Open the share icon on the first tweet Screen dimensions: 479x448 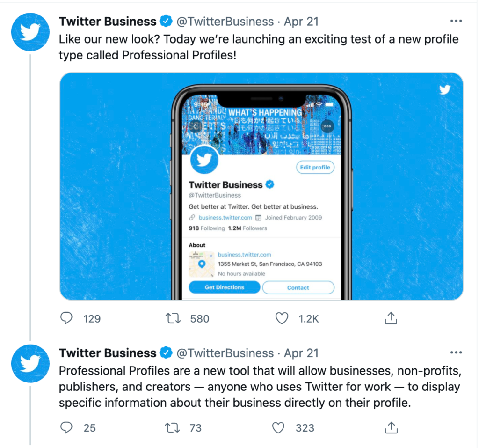tap(391, 317)
